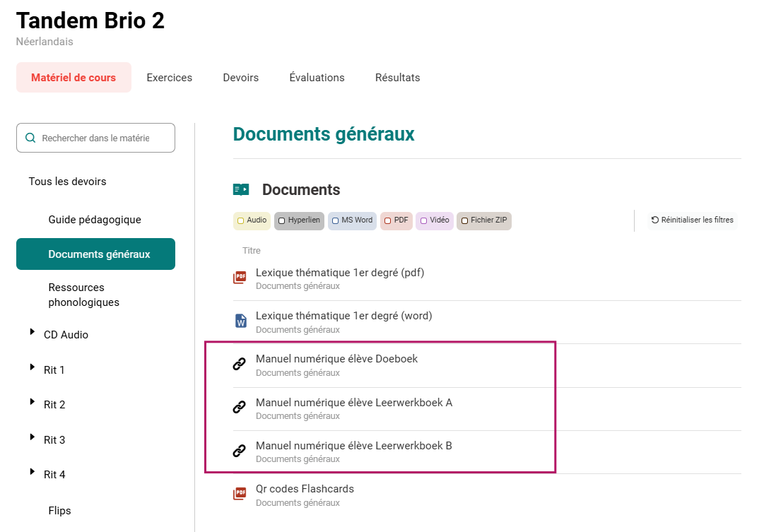The image size is (764, 532).
Task: Click the link icon beside Leerwerkboek A
Action: coord(240,407)
